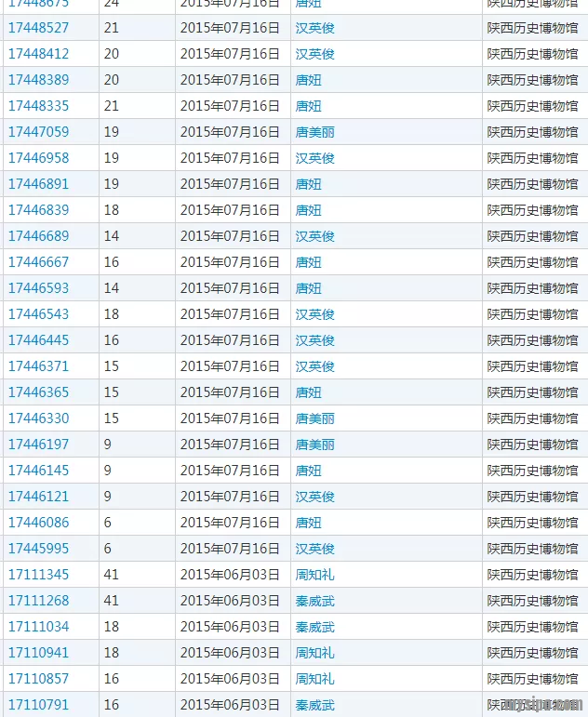Click 汉英俊 in the 17448412 row
588x717 pixels.
click(314, 54)
